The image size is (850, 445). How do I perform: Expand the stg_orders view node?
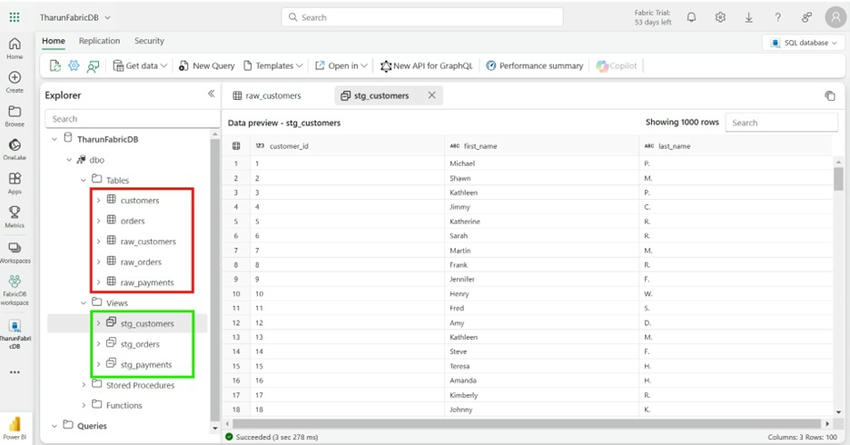[98, 344]
